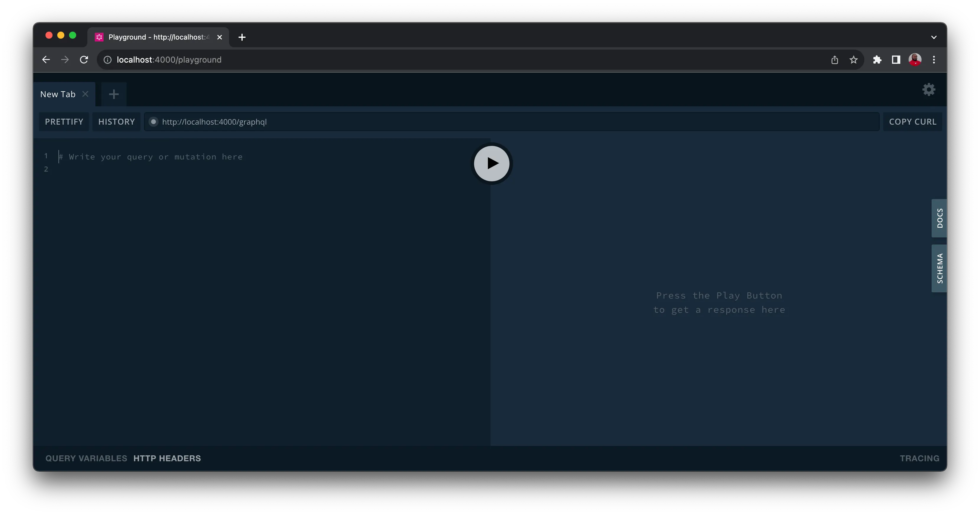Bookmark this page with the star
Image resolution: width=980 pixels, height=515 pixels.
tap(853, 60)
